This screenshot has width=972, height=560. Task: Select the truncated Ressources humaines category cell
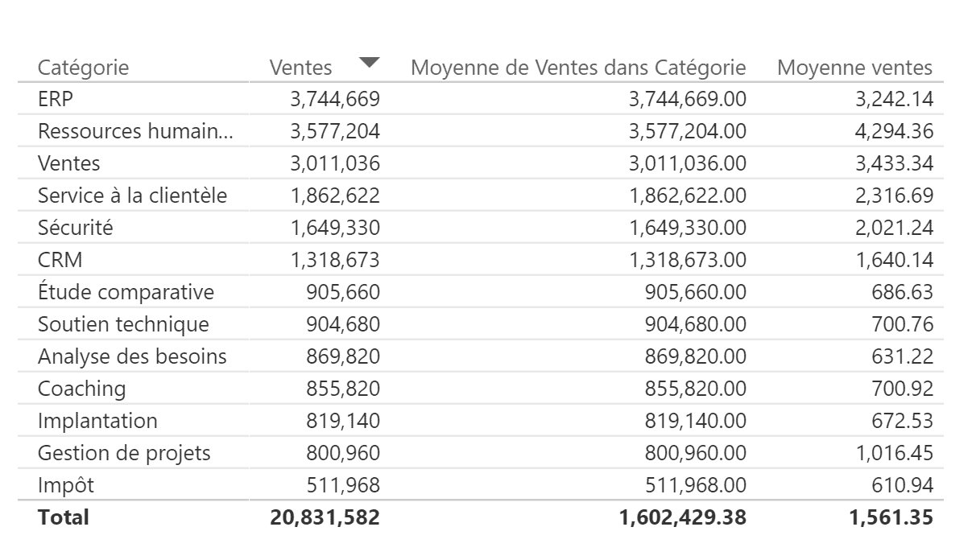click(135, 131)
